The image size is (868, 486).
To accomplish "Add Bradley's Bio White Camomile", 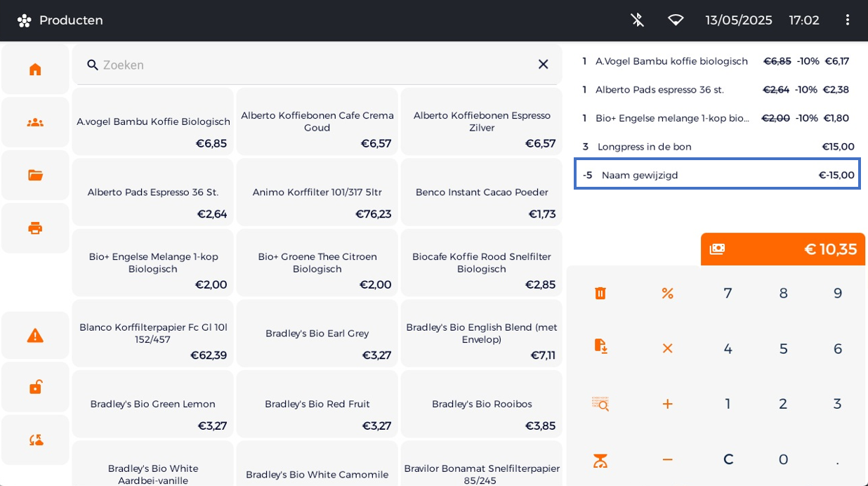I will tap(317, 464).
